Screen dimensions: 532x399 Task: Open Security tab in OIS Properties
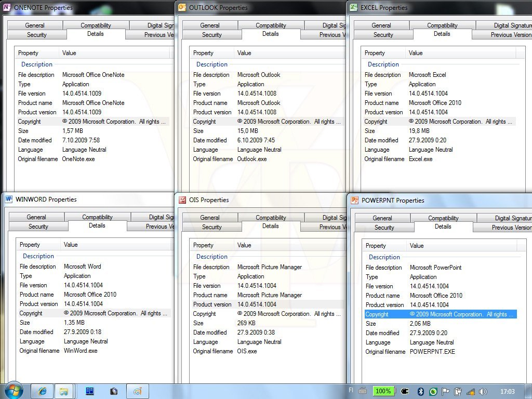click(212, 227)
